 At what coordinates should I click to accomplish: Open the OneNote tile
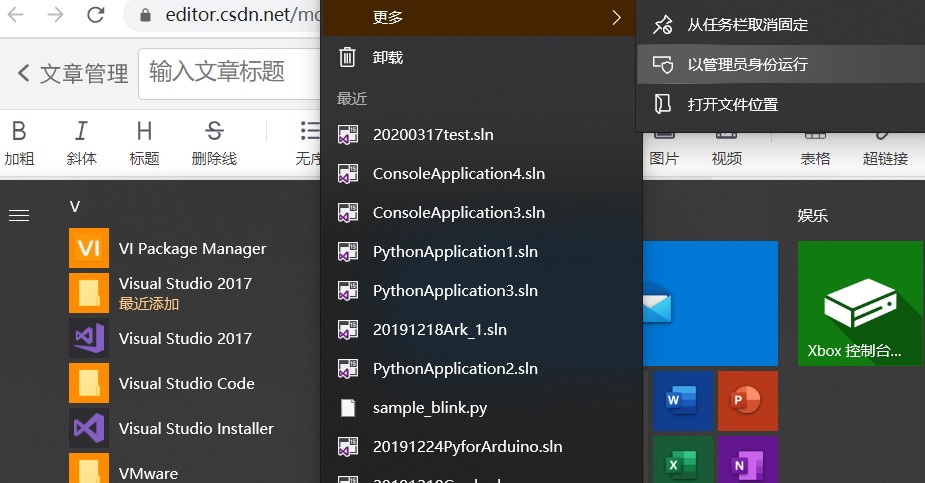pyautogui.click(x=747, y=460)
